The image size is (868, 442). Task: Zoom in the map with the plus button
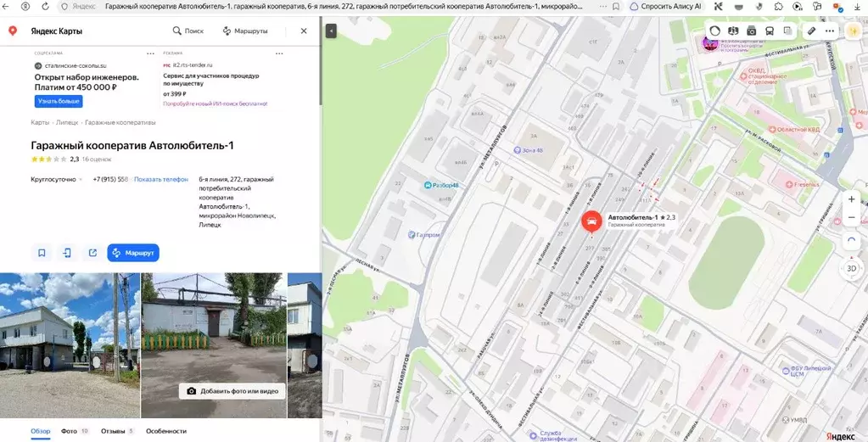tap(851, 199)
